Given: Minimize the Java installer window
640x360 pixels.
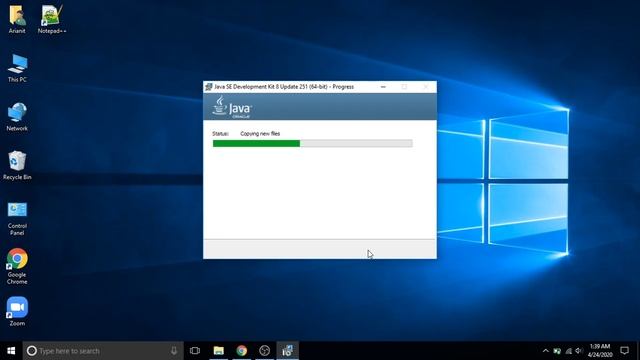Looking at the screenshot, I should [383, 87].
